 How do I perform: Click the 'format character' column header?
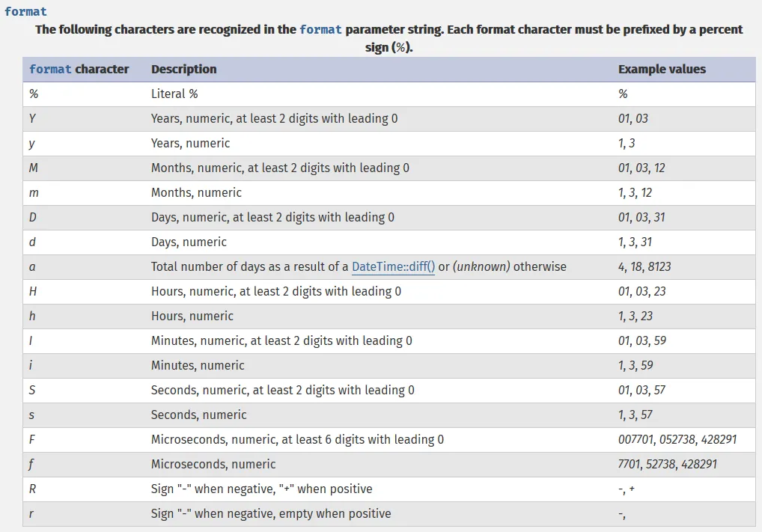pos(79,69)
